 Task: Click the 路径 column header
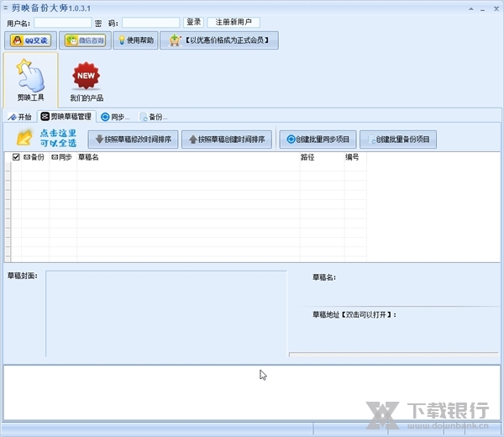click(x=322, y=157)
